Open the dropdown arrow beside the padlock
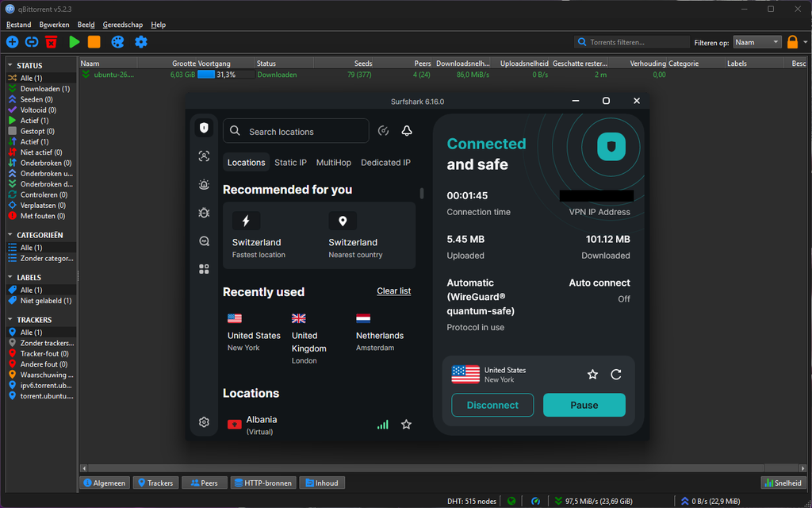 [x=806, y=42]
